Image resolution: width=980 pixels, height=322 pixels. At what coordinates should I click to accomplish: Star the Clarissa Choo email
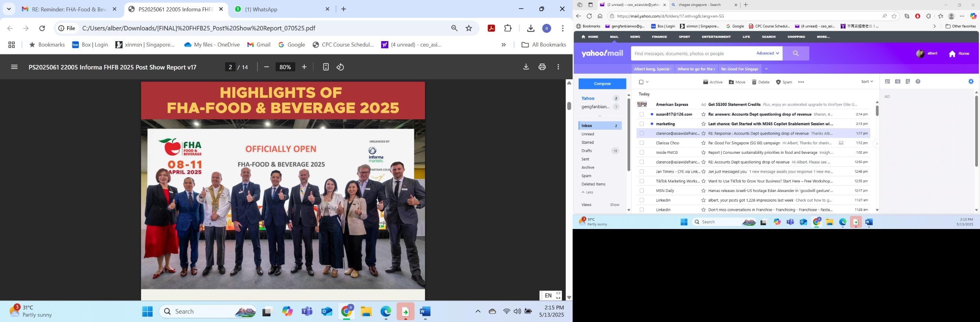(703, 143)
